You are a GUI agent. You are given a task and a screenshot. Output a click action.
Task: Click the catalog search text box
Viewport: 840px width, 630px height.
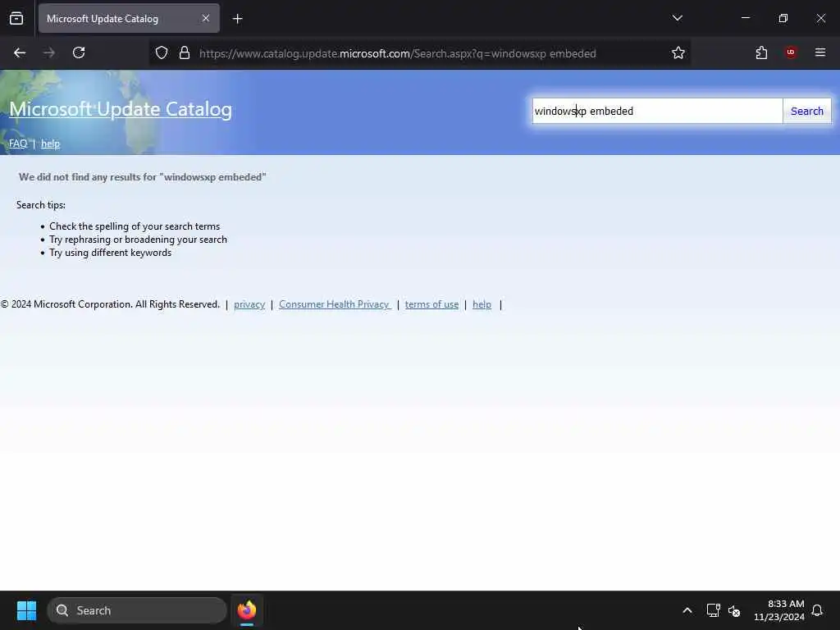pyautogui.click(x=657, y=111)
